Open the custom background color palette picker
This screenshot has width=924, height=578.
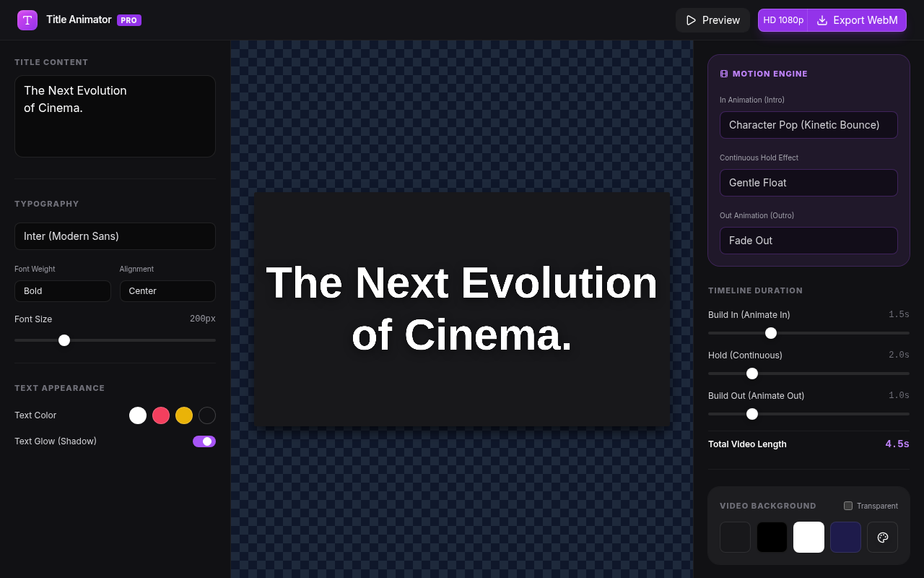pos(882,537)
